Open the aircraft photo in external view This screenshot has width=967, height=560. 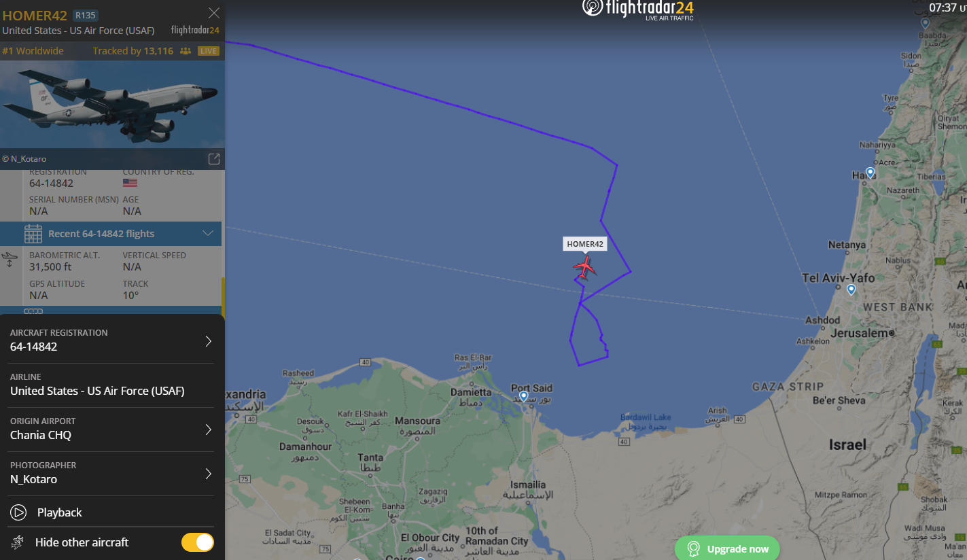coord(213,159)
